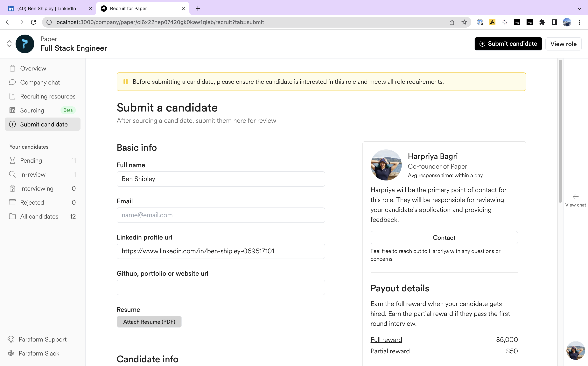The height and width of the screenshot is (366, 588).
Task: Open Paraform Support via the headset icon
Action: (11, 339)
